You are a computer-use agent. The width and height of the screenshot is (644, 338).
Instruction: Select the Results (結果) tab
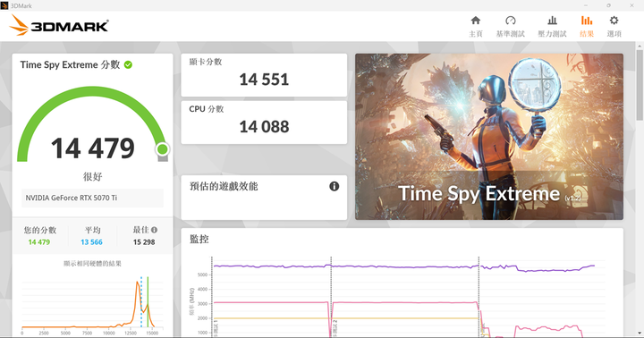(x=587, y=26)
